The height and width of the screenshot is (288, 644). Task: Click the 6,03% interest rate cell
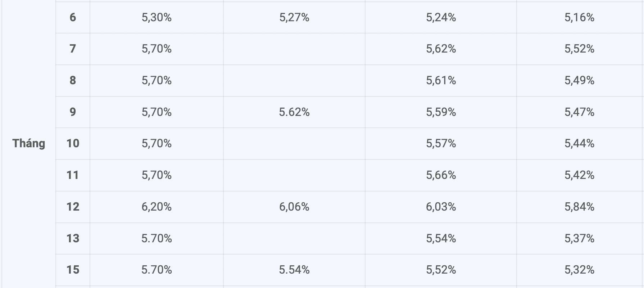[441, 207]
